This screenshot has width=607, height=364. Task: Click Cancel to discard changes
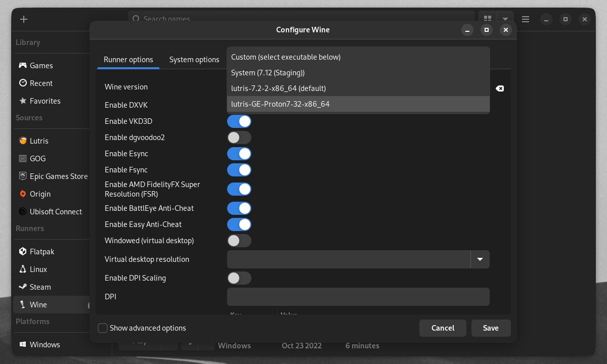[443, 328]
